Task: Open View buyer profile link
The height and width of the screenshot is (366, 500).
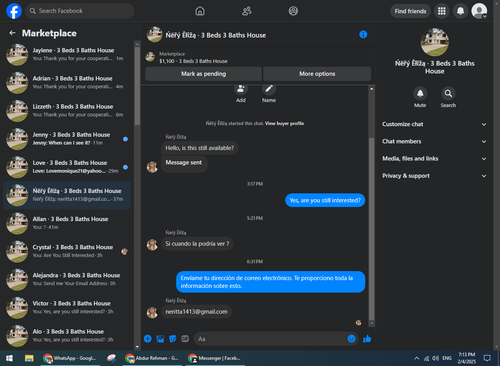Action: 284,123
